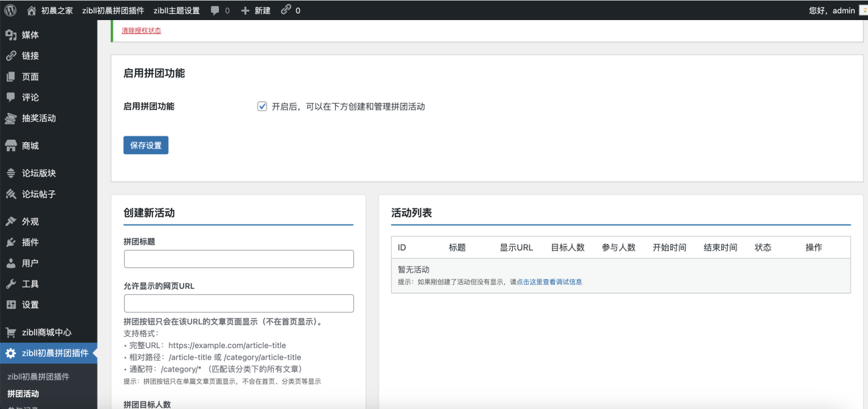
Task: Click the 点击这里查看调试信息 link
Action: coord(549,282)
